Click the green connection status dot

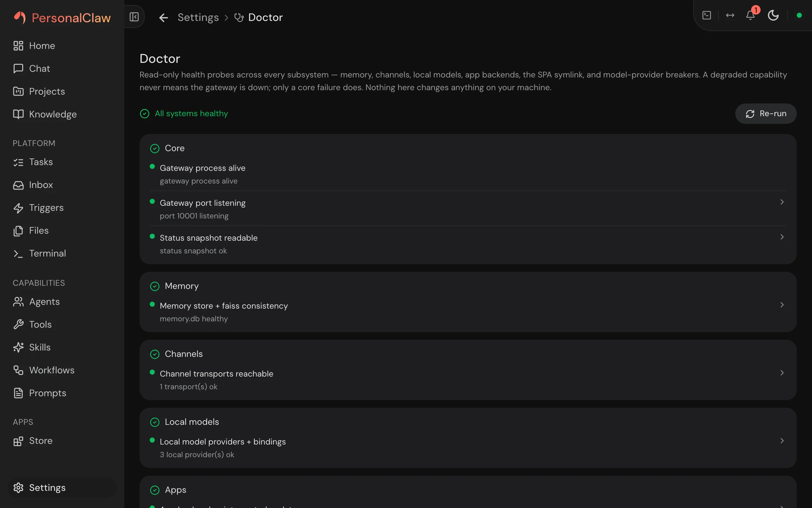click(x=799, y=16)
